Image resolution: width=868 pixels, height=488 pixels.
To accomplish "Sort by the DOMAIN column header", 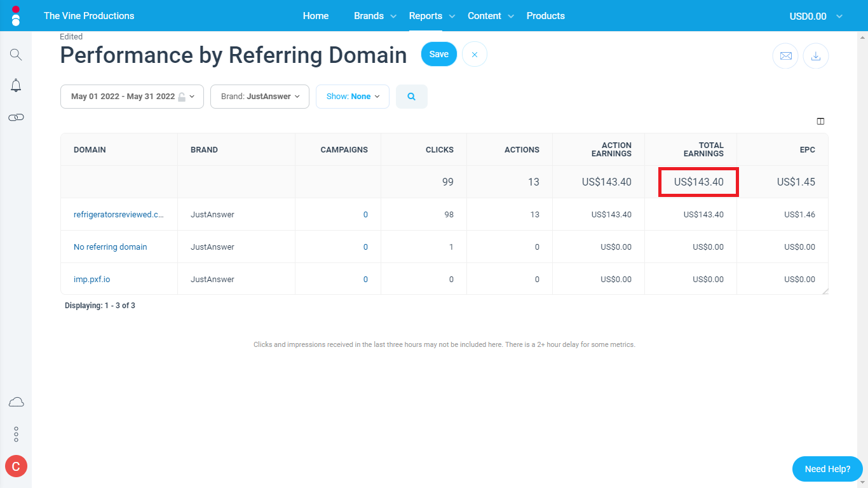I will (90, 150).
